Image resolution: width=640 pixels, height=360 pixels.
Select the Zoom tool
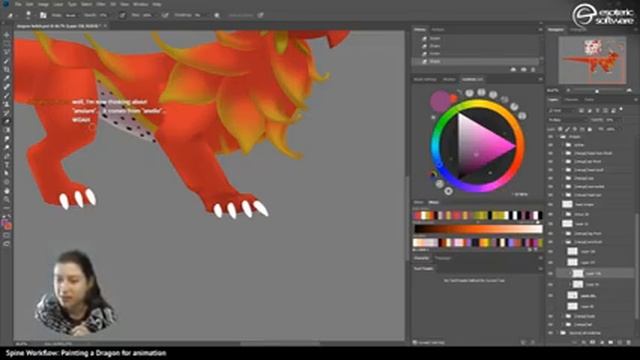coord(7,200)
